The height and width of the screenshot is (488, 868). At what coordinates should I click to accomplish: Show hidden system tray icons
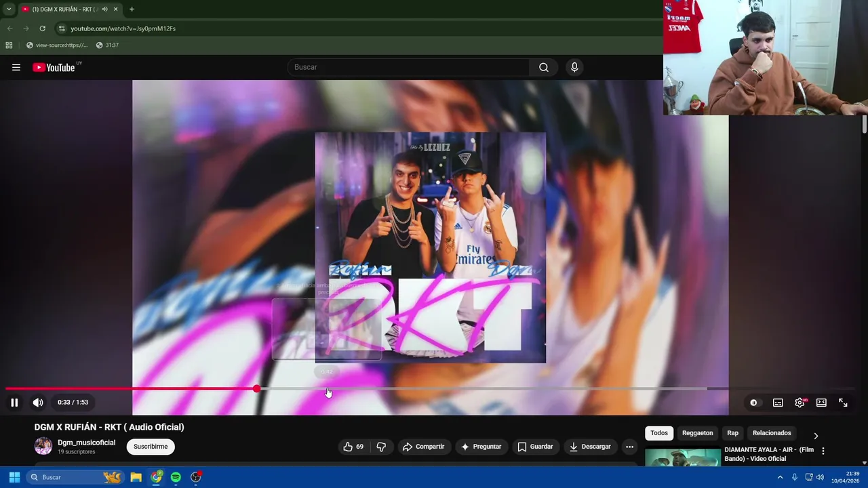[x=780, y=477]
